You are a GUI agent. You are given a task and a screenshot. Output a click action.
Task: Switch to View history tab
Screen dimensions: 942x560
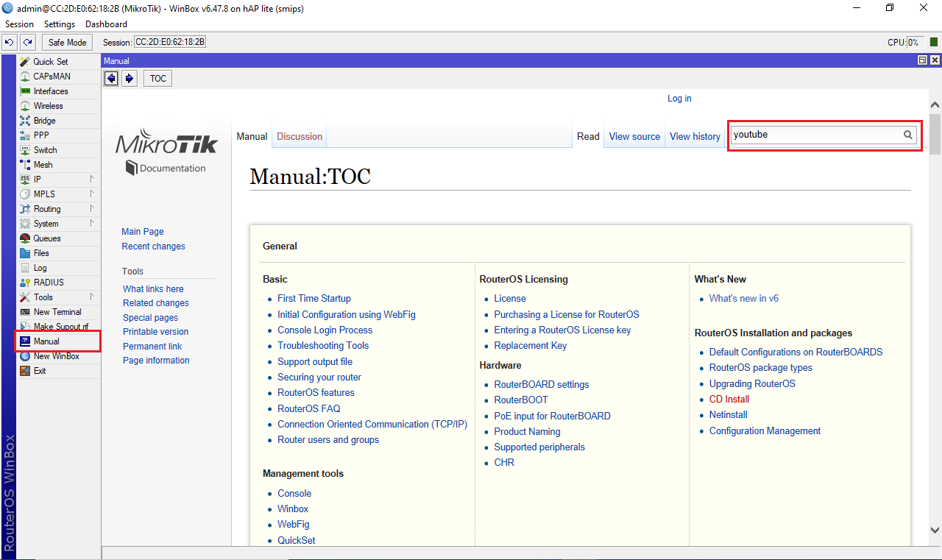tap(695, 136)
